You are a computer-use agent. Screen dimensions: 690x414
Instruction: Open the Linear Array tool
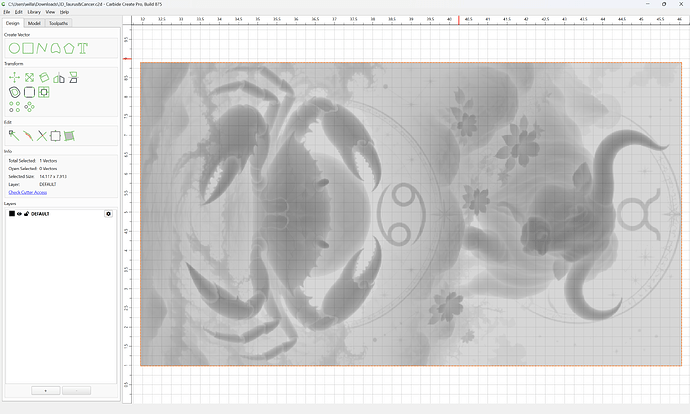pyautogui.click(x=15, y=107)
